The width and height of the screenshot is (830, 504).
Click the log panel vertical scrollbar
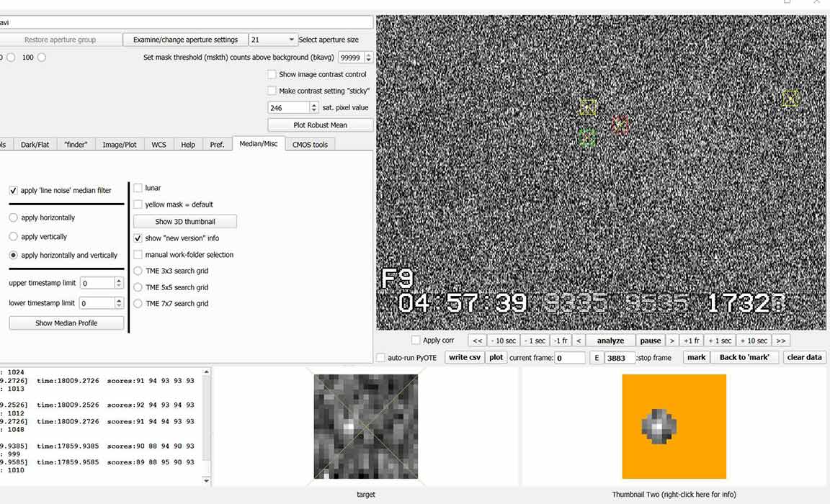[x=207, y=425]
